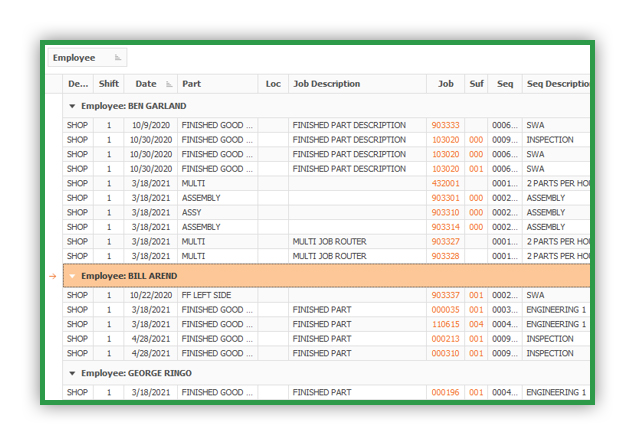Viewport: 635px width, 445px height.
Task: Sort by the Loc column header
Action: click(273, 84)
